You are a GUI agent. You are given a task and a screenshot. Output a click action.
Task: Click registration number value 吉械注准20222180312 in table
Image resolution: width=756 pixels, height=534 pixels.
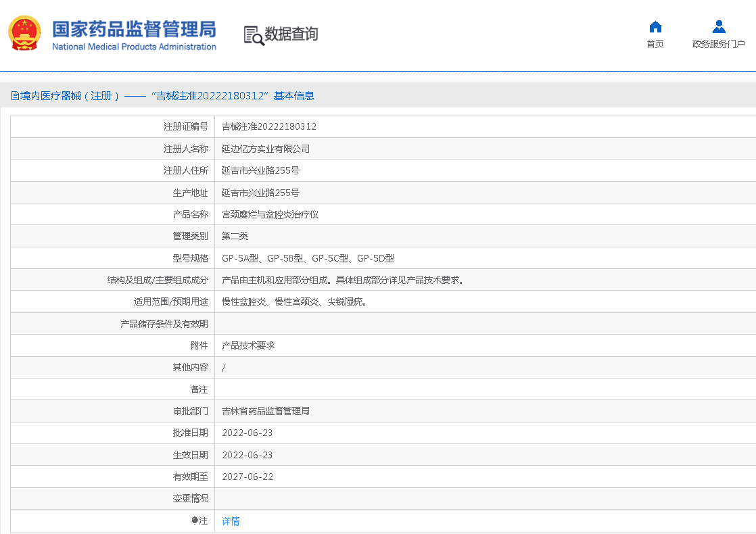[x=269, y=126]
